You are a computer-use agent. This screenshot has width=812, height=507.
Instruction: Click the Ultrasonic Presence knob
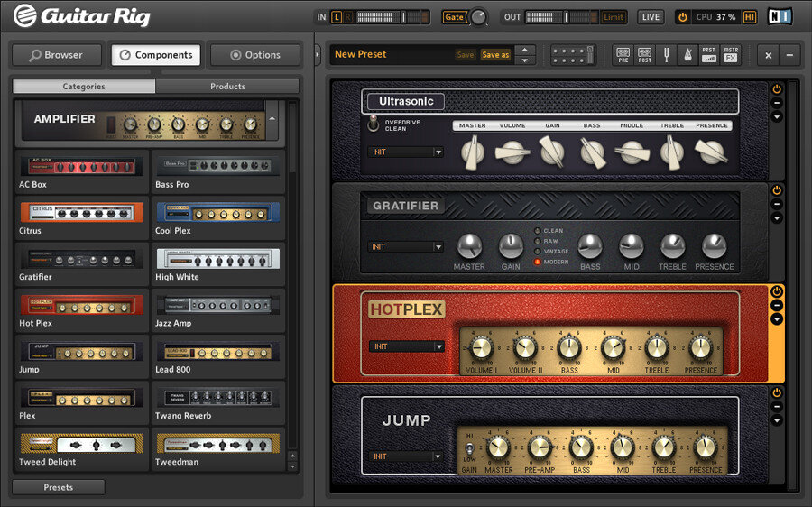[x=712, y=152]
